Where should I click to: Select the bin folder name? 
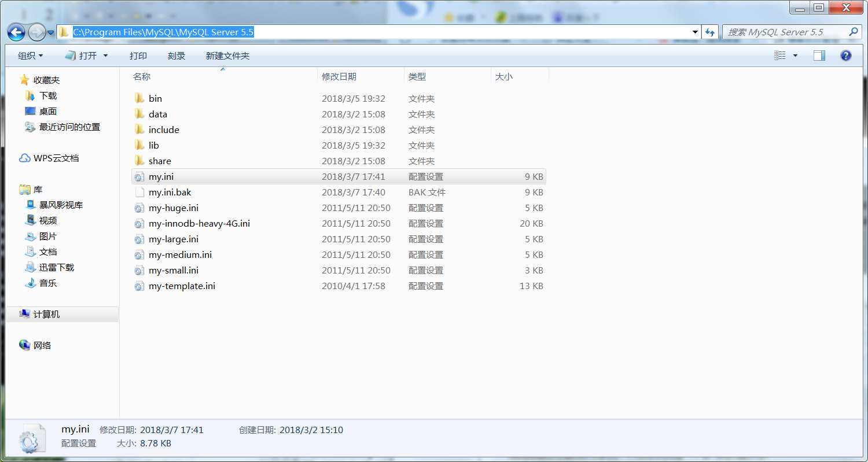coord(155,99)
